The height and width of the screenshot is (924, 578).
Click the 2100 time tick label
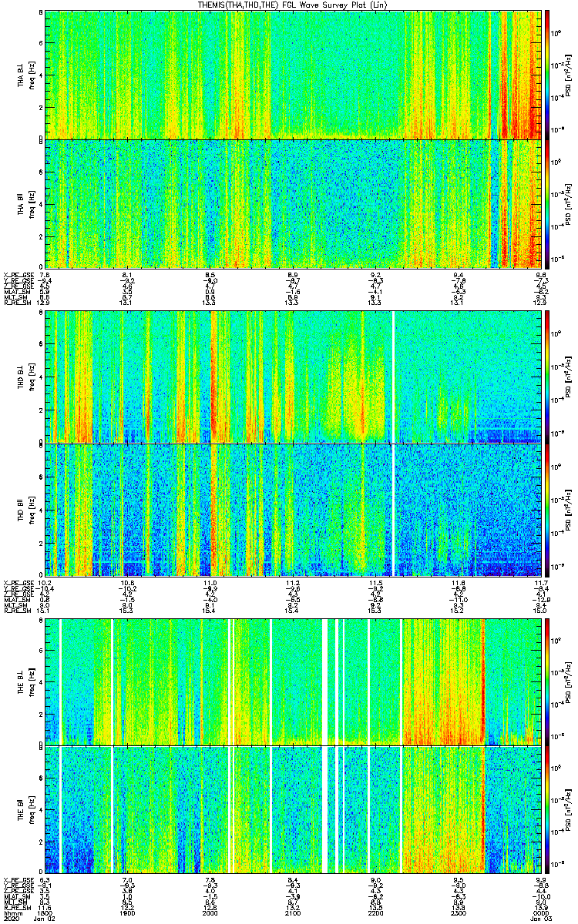click(x=293, y=913)
